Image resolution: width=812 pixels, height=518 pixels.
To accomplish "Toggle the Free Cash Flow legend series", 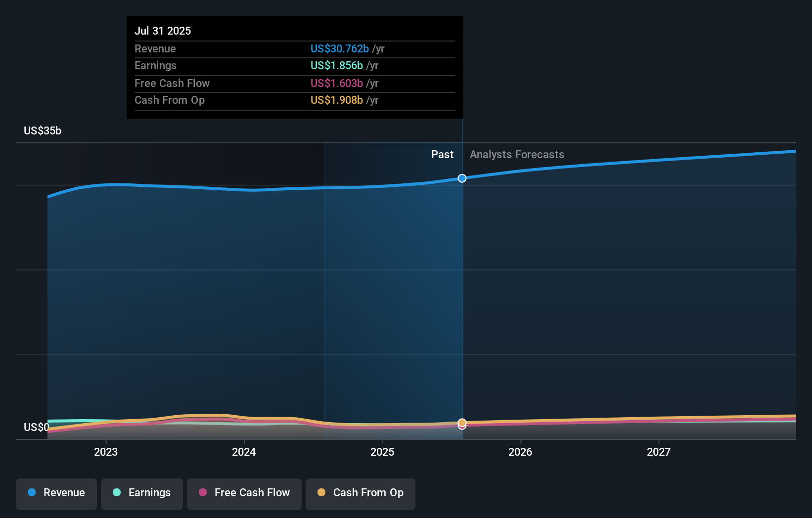I will point(244,494).
